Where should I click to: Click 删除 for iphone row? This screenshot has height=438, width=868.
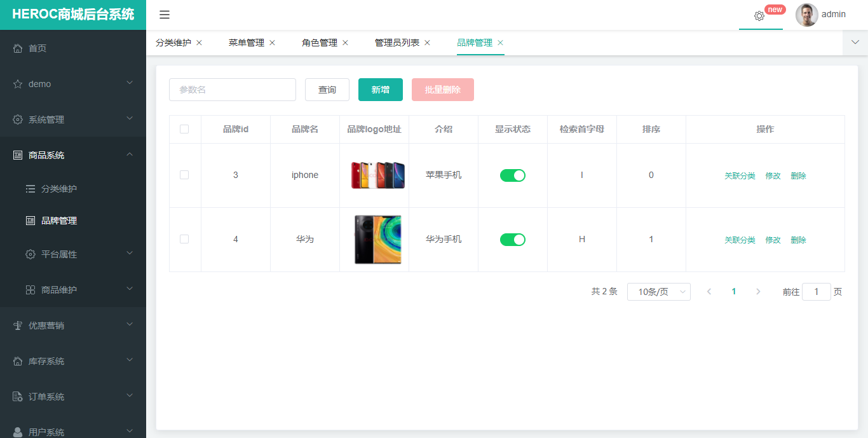(799, 176)
